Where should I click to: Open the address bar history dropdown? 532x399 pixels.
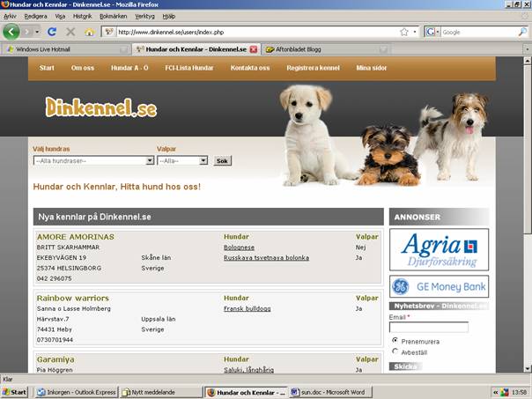click(415, 32)
